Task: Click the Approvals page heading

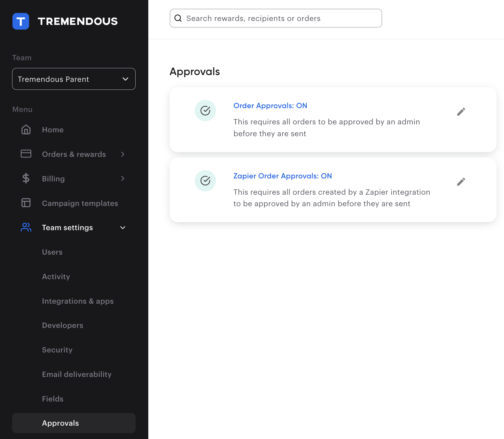Action: pyautogui.click(x=195, y=71)
